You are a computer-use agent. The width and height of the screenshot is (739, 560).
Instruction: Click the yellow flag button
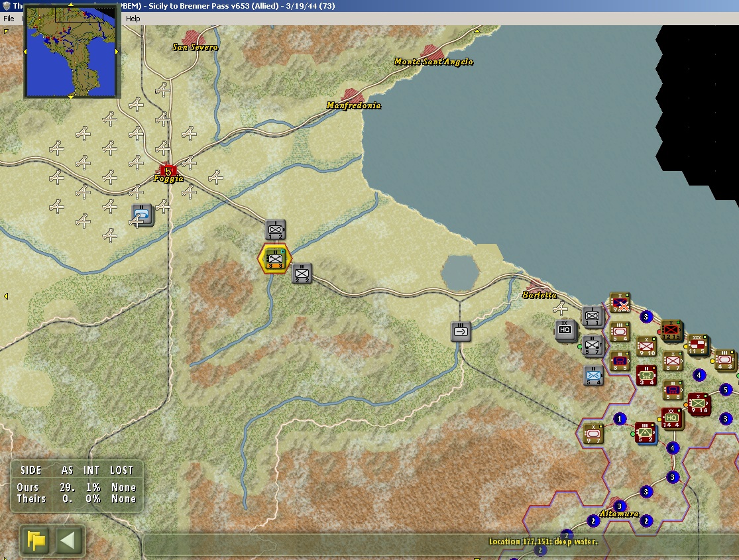[x=36, y=540]
